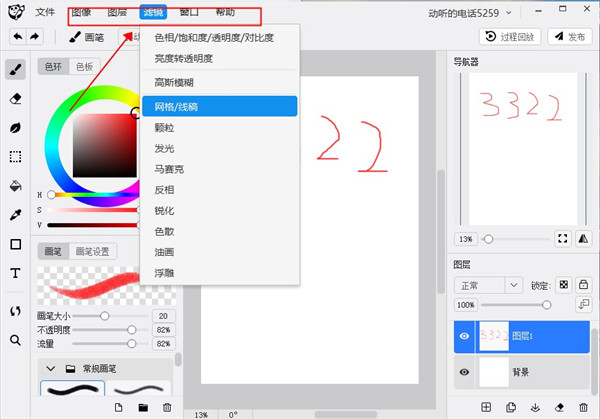
Task: Click the brush folder icon at bottom
Action: 143,408
